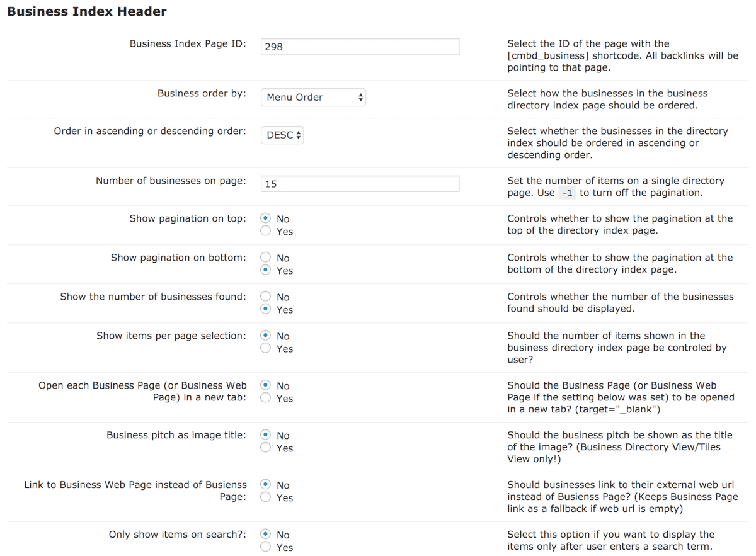Choose Yes for opening Business Page in new tab
The image size is (756, 556).
point(266,398)
